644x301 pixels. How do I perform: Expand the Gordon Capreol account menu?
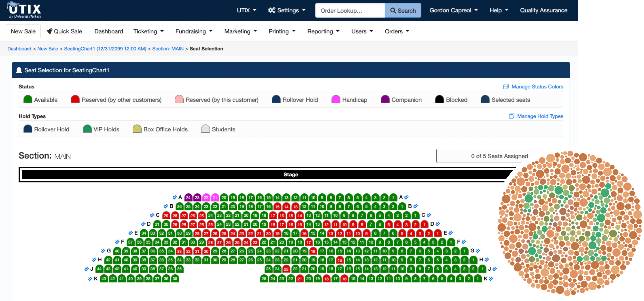tap(453, 10)
